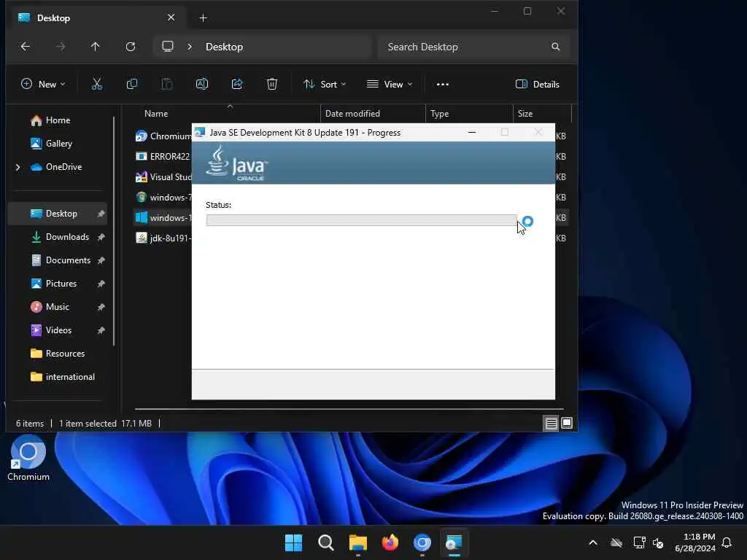
Task: Open the See more ellipsis menu
Action: coord(443,85)
